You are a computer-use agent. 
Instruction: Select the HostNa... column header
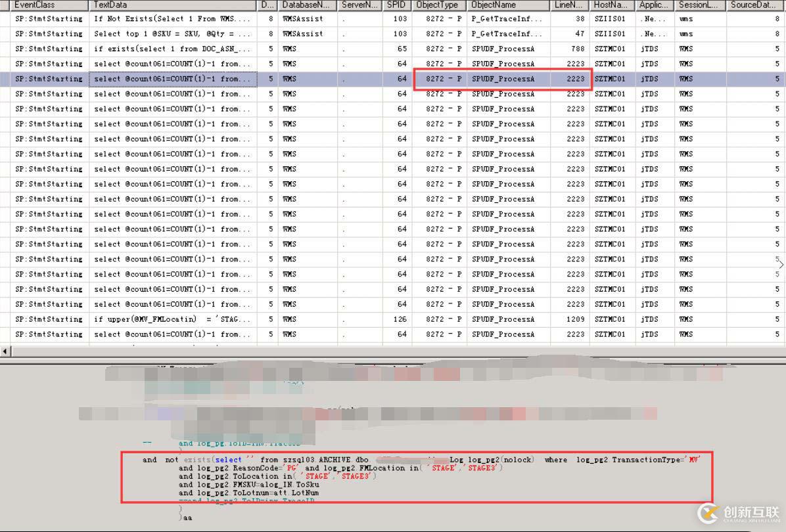coord(613,5)
